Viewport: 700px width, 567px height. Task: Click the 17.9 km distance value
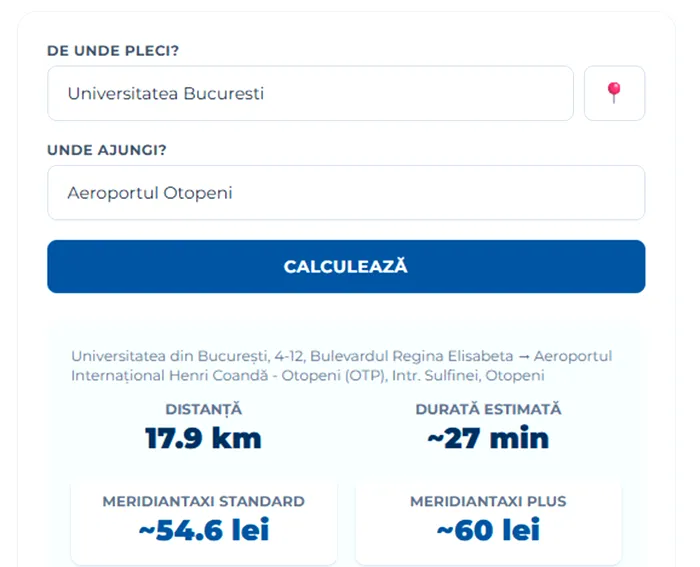click(x=203, y=438)
